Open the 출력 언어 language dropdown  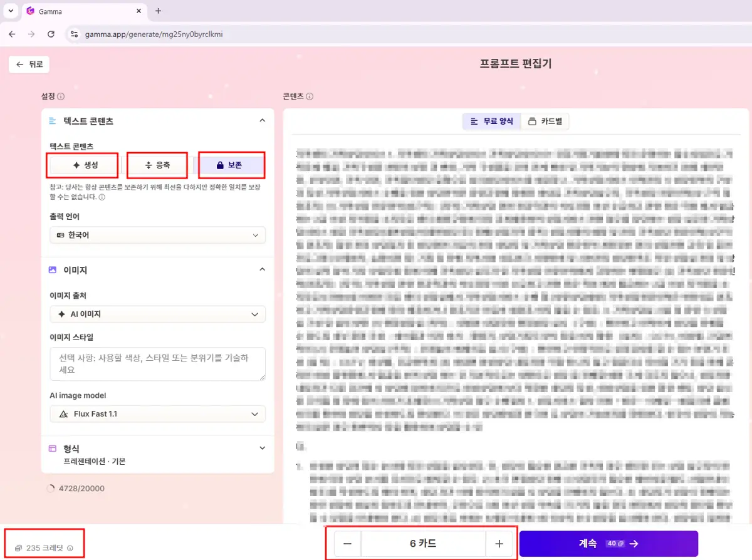tap(157, 235)
